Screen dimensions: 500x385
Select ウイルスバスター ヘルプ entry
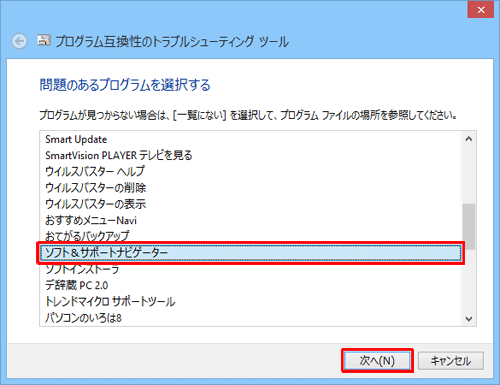pos(251,171)
